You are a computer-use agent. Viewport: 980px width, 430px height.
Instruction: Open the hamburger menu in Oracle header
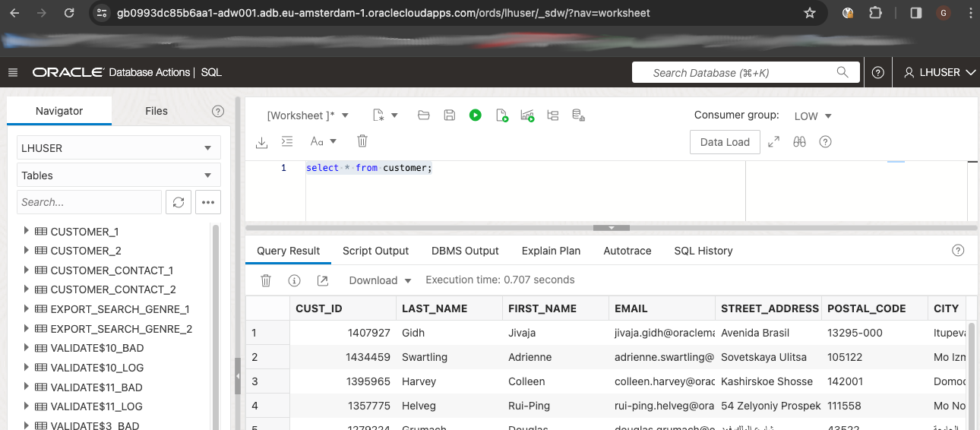13,72
